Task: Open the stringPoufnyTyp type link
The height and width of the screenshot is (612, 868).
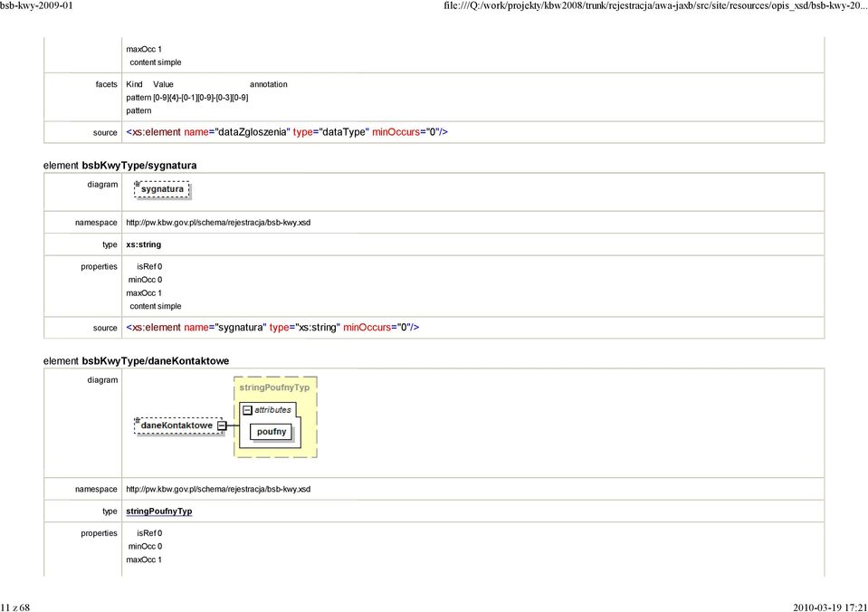Action: coord(159,512)
